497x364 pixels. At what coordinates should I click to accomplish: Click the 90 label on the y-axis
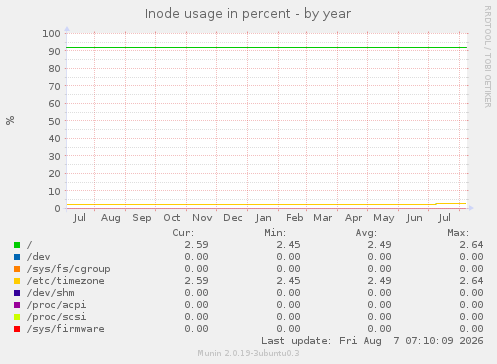point(54,51)
